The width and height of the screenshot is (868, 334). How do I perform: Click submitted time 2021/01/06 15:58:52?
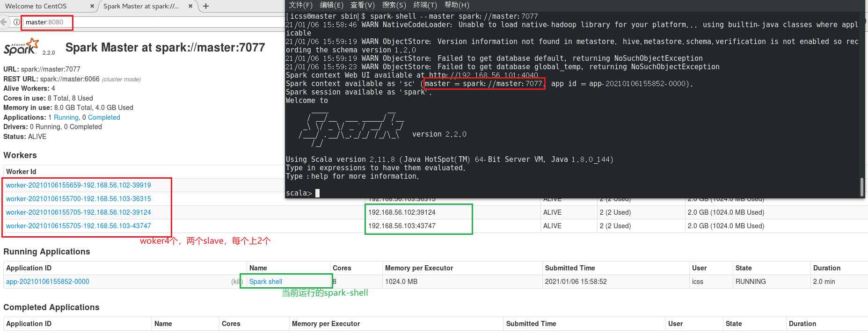[576, 282]
